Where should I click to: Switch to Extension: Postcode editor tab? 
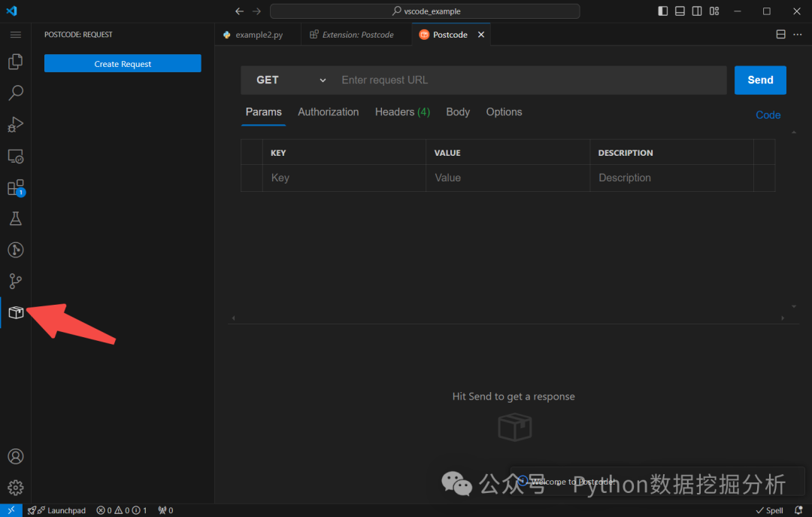pos(356,35)
